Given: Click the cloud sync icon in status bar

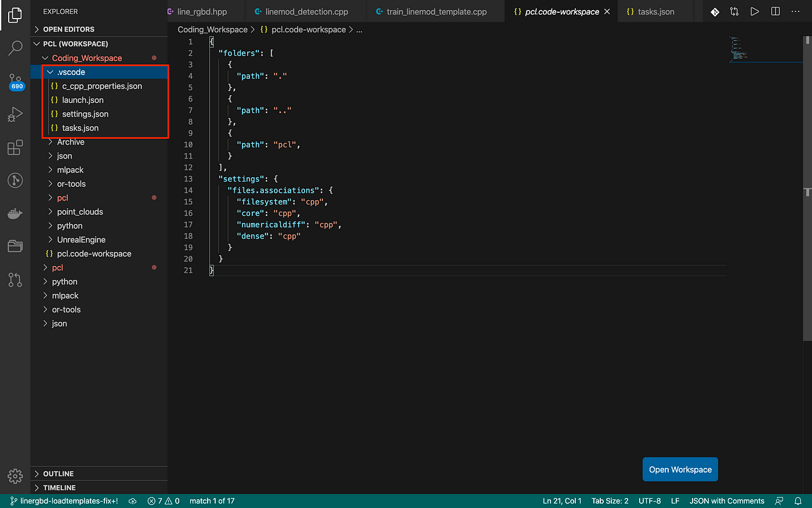Looking at the screenshot, I should [x=133, y=501].
